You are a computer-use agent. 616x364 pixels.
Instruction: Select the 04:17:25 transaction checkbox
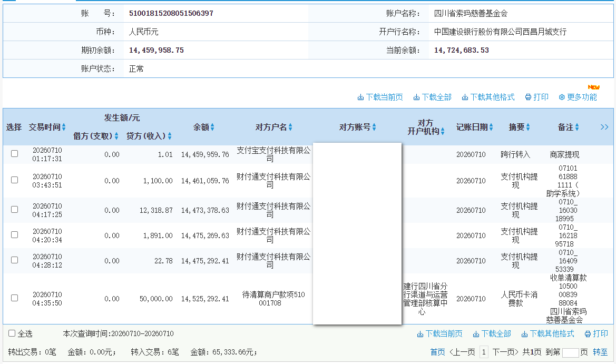pos(15,209)
